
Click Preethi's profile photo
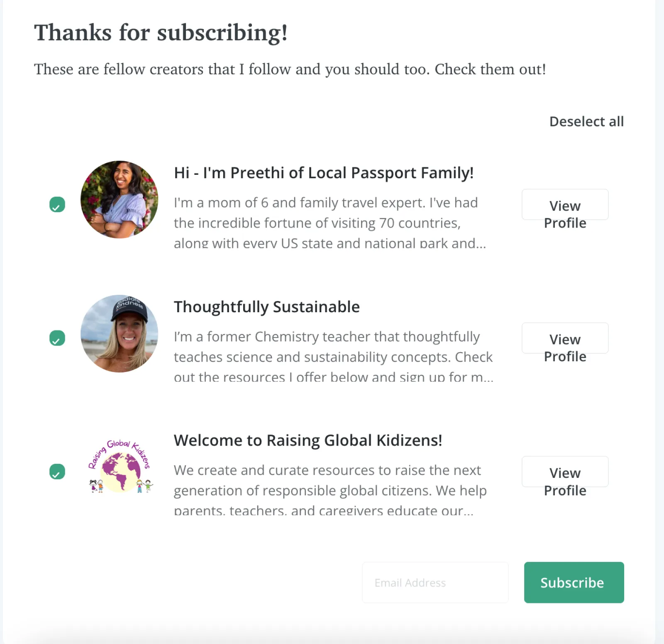(119, 199)
